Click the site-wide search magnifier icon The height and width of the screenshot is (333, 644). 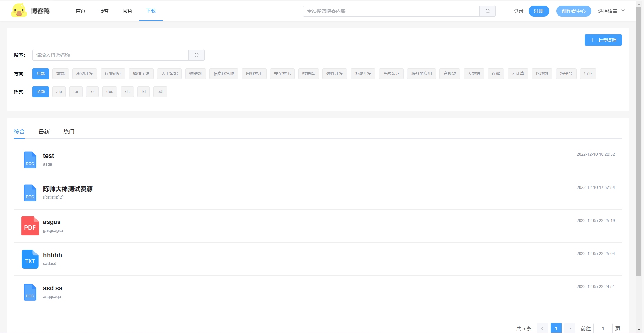point(487,11)
